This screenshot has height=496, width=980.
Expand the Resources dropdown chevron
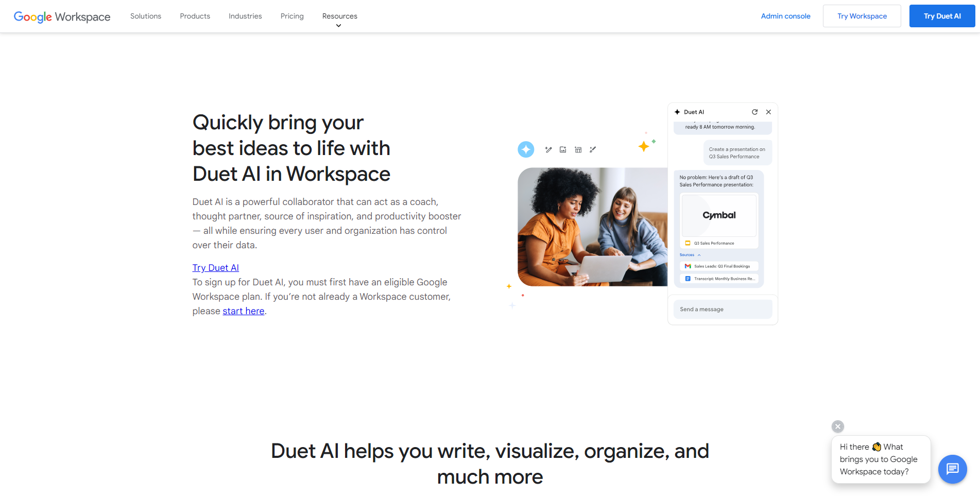point(338,26)
